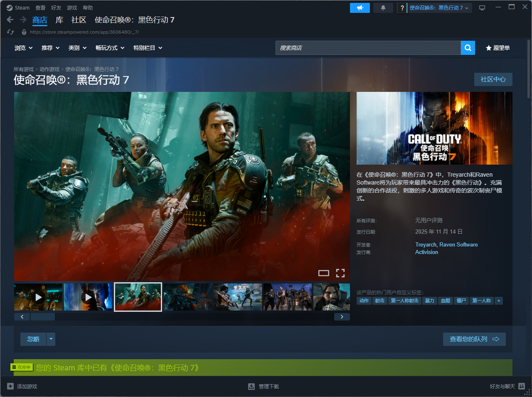Image resolution: width=532 pixels, height=397 pixels.
Task: Expand the arrow next to 忽略
Action: click(51, 339)
